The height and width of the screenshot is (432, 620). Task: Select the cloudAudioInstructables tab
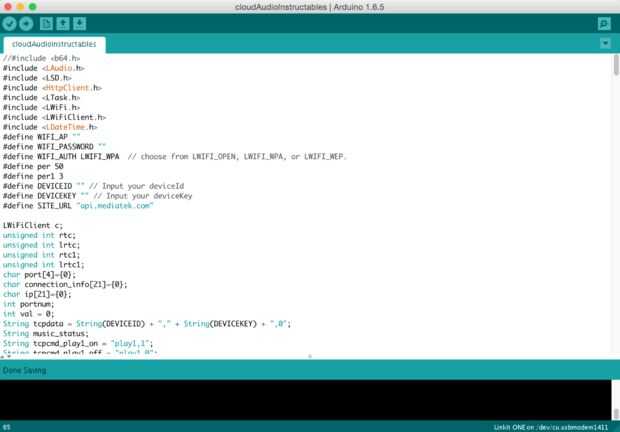pyautogui.click(x=54, y=44)
